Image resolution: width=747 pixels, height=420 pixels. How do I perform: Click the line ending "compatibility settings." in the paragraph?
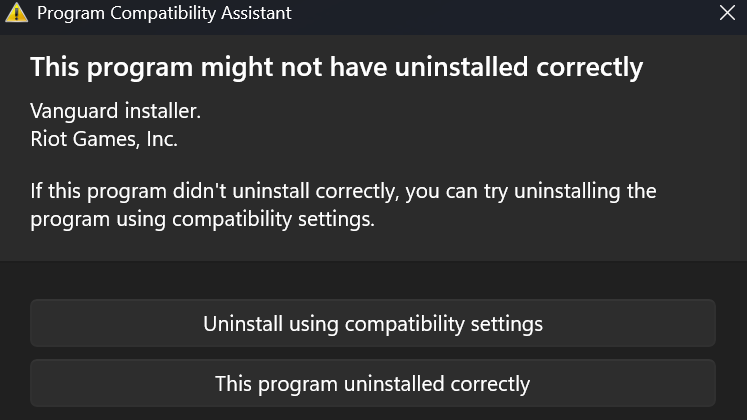coord(202,220)
